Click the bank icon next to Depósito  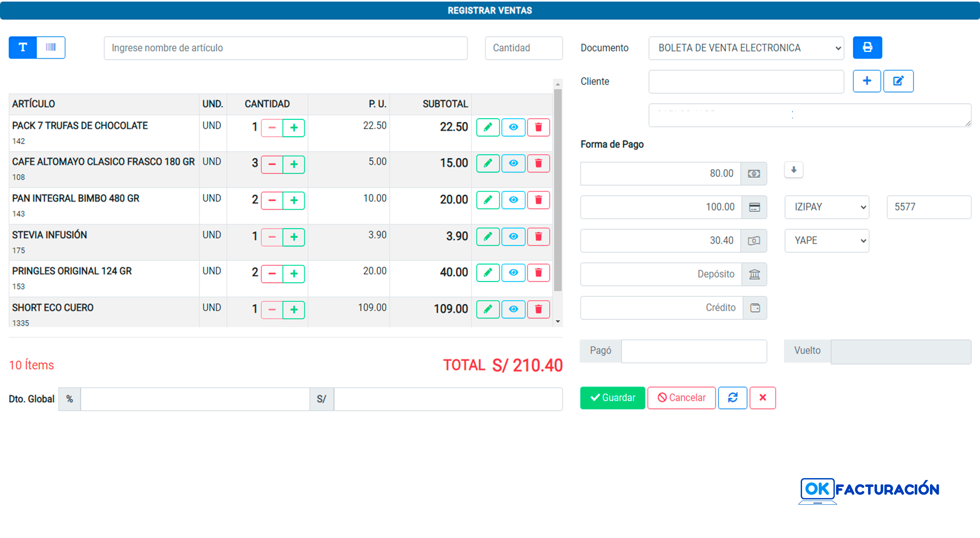pos(754,274)
